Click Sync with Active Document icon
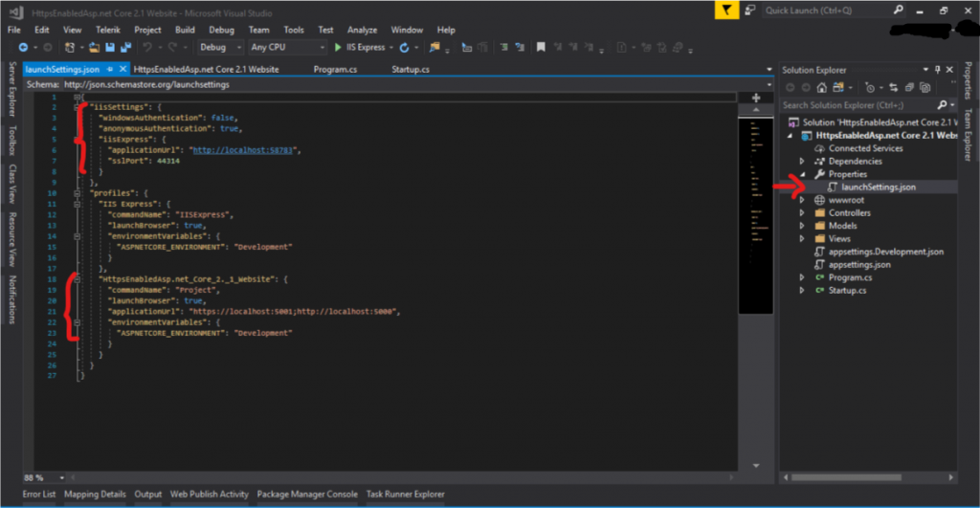Viewport: 980px width, 508px height. tap(893, 87)
